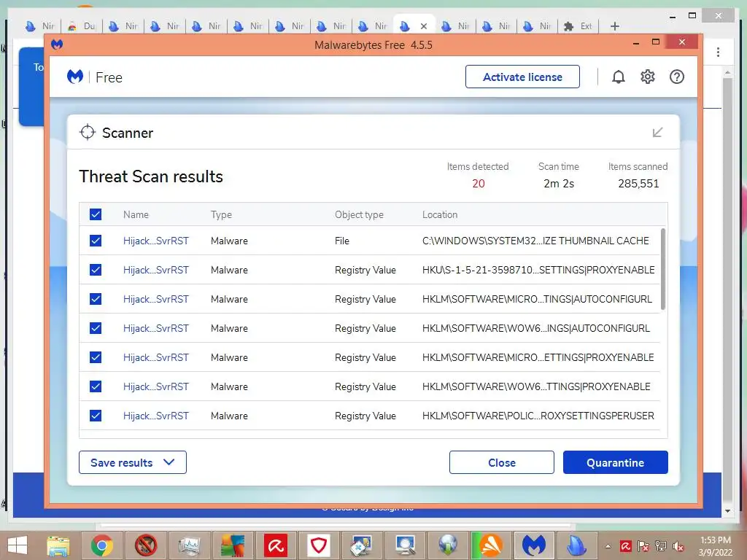Switch to the Du Chrome tab
The image size is (747, 560).
[x=81, y=26]
